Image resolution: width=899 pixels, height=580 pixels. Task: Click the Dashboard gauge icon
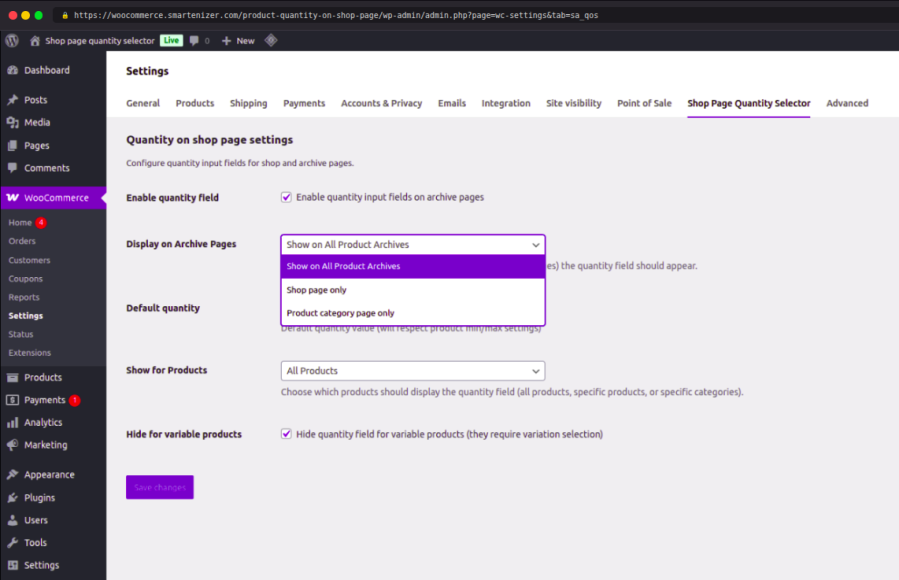[13, 70]
